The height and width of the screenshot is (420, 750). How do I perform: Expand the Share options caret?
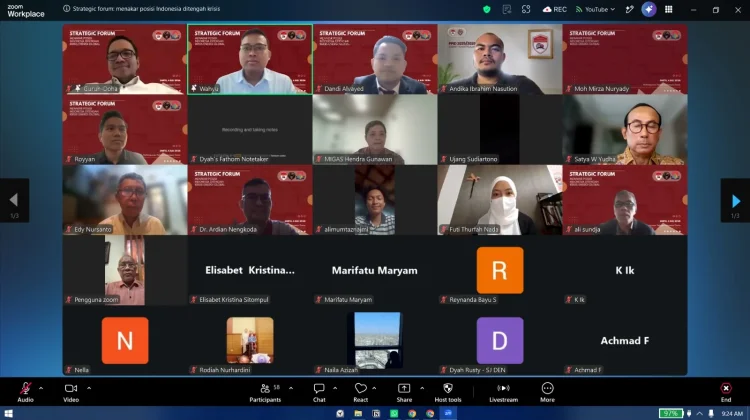click(422, 388)
